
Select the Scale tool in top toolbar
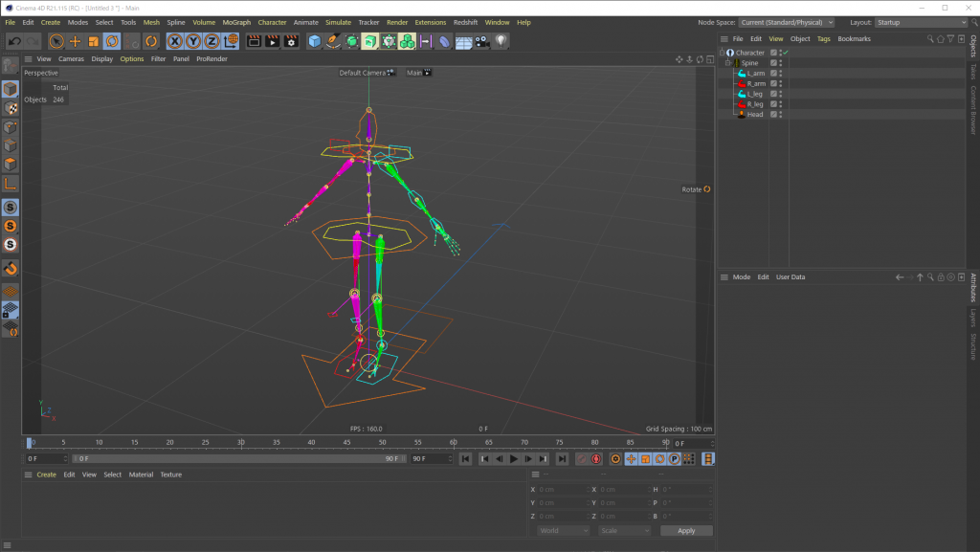[x=93, y=41]
